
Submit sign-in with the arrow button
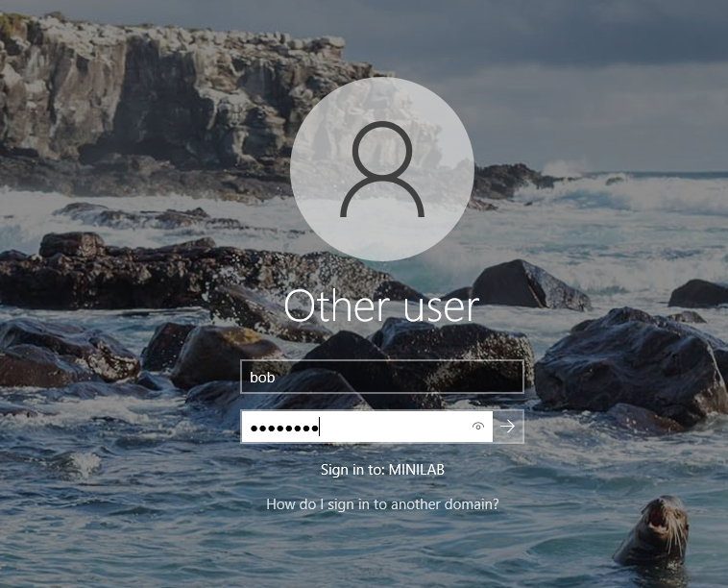508,427
